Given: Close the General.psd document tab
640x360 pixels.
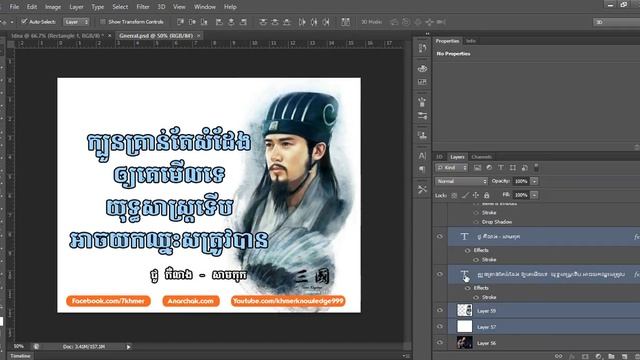Looking at the screenshot, I should 199,36.
